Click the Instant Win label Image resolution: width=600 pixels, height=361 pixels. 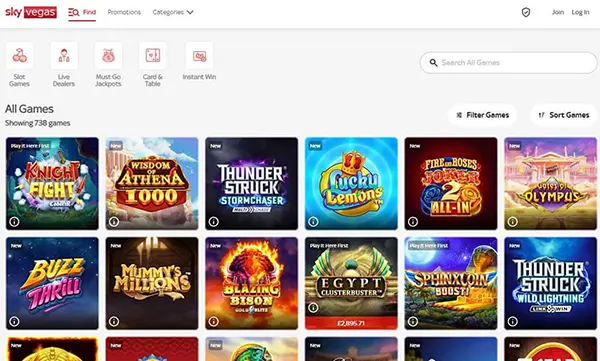(199, 77)
